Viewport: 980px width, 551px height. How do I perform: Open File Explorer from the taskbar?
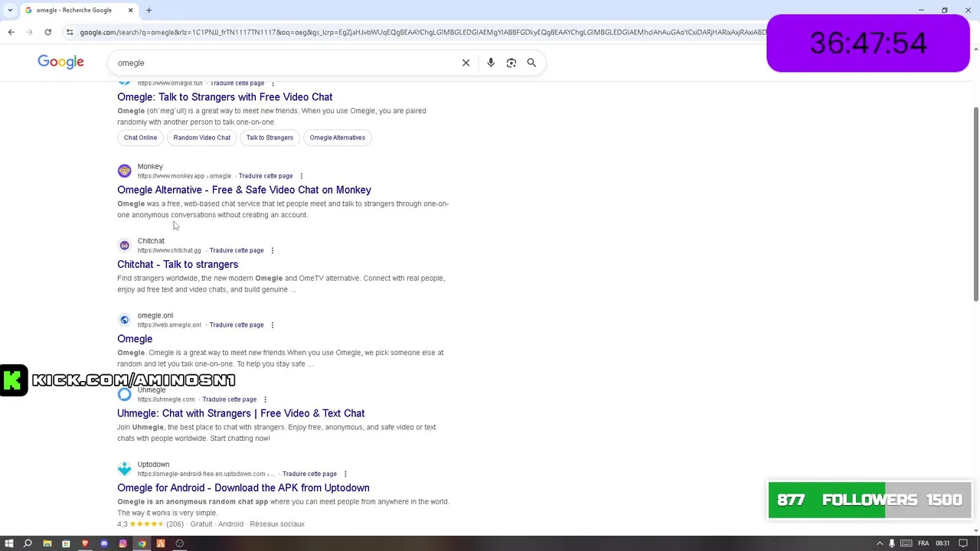tap(47, 543)
